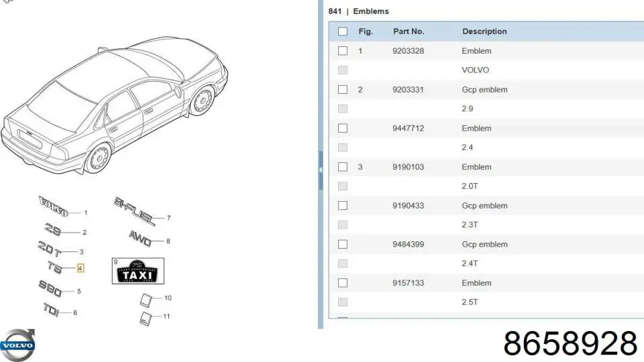This screenshot has width=644, height=362.
Task: Select the VOLVO emblem in diagram
Action: [x=54, y=206]
